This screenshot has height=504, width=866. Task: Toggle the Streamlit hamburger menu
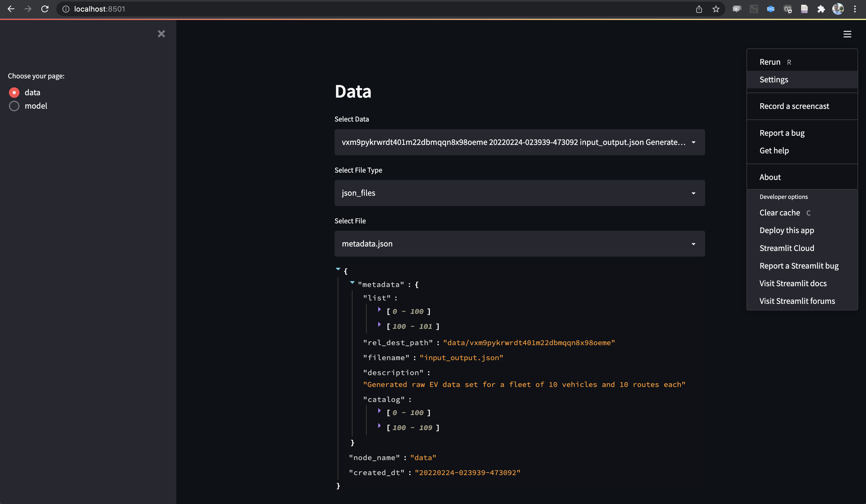tap(847, 34)
